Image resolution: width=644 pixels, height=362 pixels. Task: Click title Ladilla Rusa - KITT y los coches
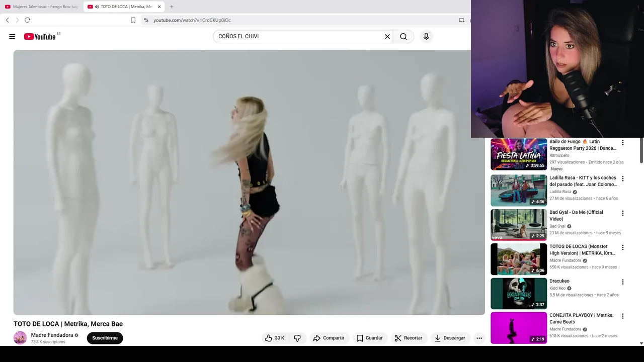click(583, 181)
